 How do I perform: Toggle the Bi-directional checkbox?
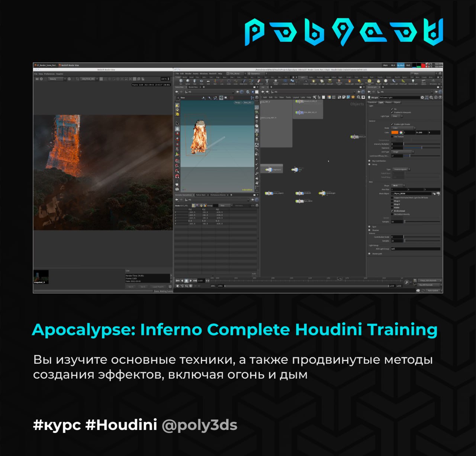392,211
